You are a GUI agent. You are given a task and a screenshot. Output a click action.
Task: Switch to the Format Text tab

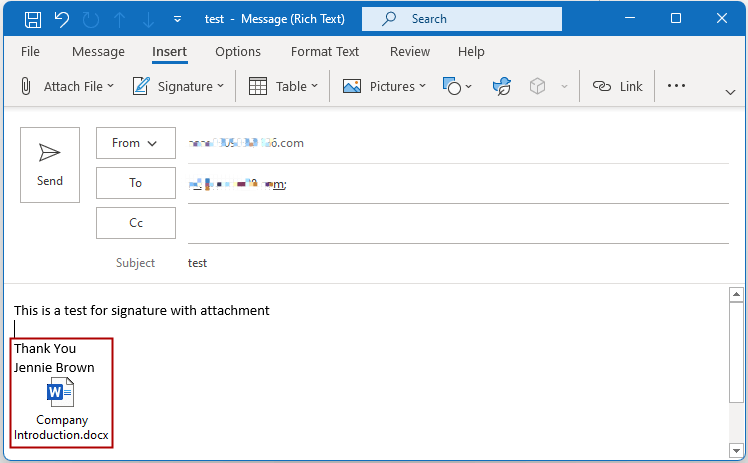coord(324,52)
